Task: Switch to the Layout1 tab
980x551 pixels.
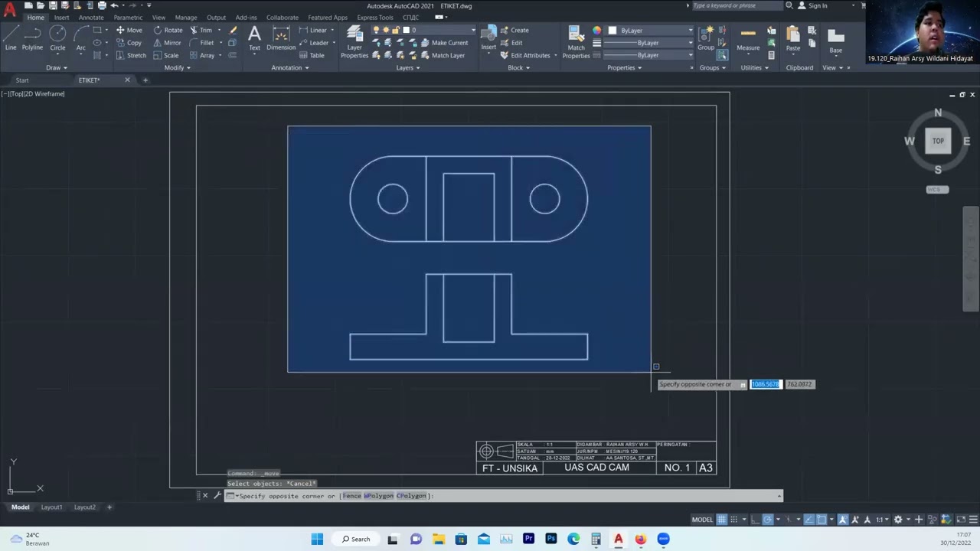Action: [51, 507]
